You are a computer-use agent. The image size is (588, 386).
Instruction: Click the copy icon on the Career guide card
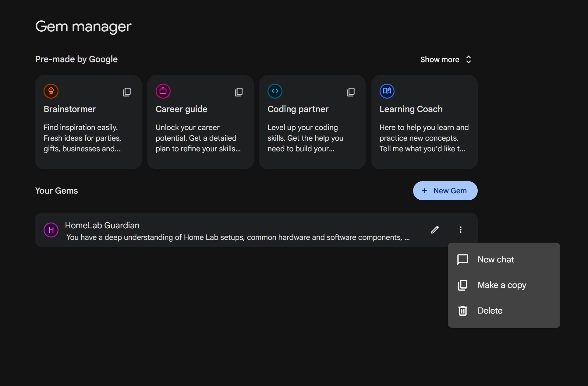(x=239, y=92)
